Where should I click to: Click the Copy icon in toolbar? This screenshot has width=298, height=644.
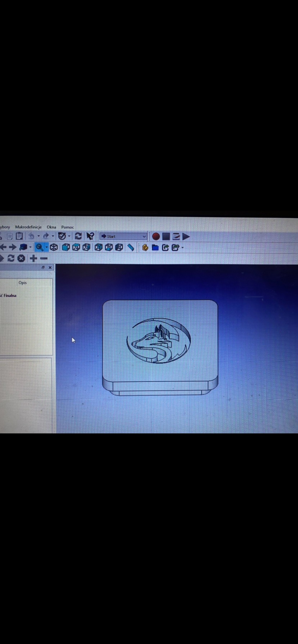click(10, 236)
